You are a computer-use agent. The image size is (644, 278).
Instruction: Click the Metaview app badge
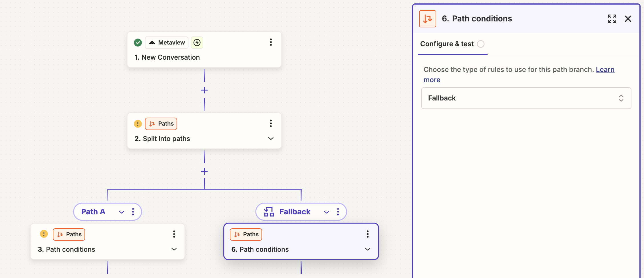pyautogui.click(x=167, y=43)
